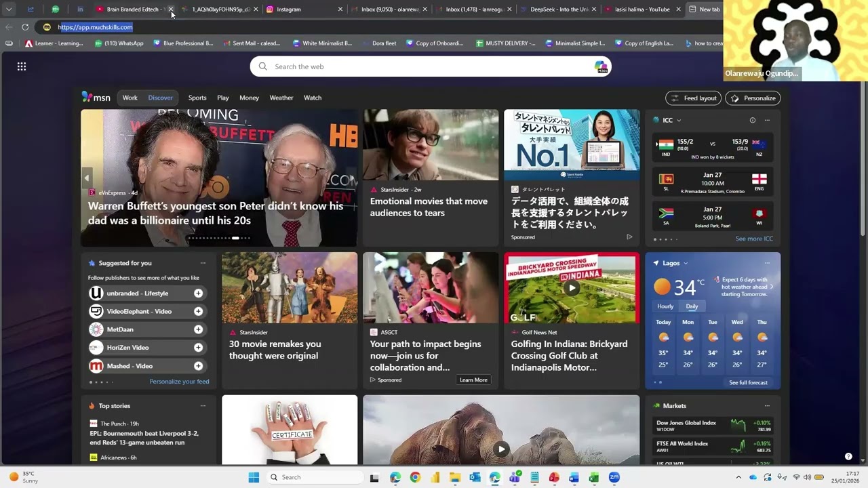The height and width of the screenshot is (488, 868).
Task: Open Word from the taskbar
Action: [x=574, y=477]
